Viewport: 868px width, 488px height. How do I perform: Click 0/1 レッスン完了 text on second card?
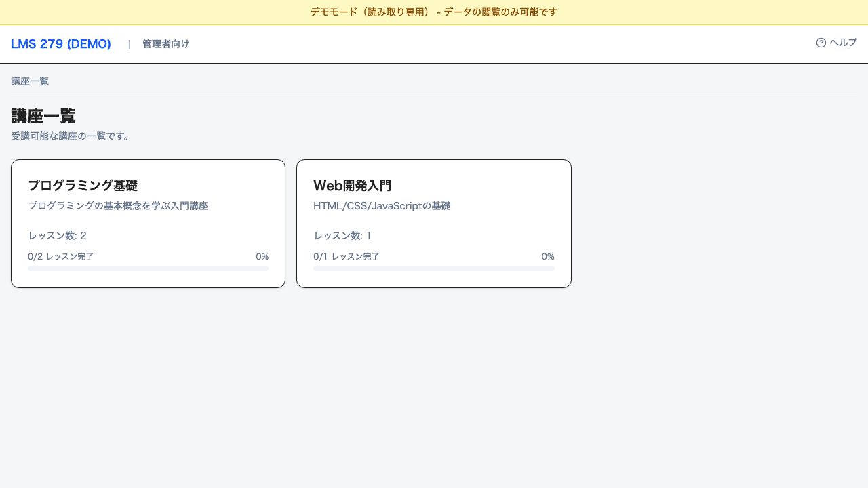point(347,256)
